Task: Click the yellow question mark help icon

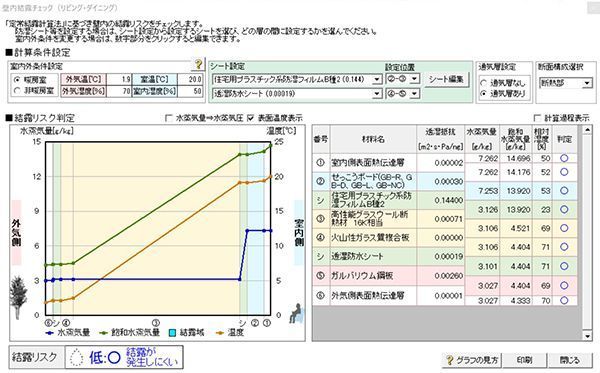Action: (x=198, y=64)
